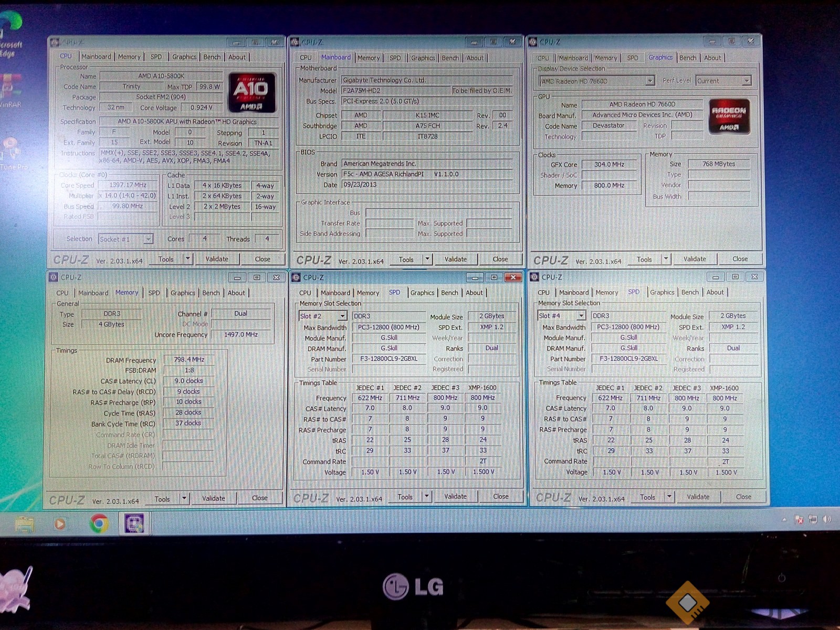Viewport: 840px width, 630px height.
Task: Select Memory tab in the Mainboard window
Action: click(369, 58)
